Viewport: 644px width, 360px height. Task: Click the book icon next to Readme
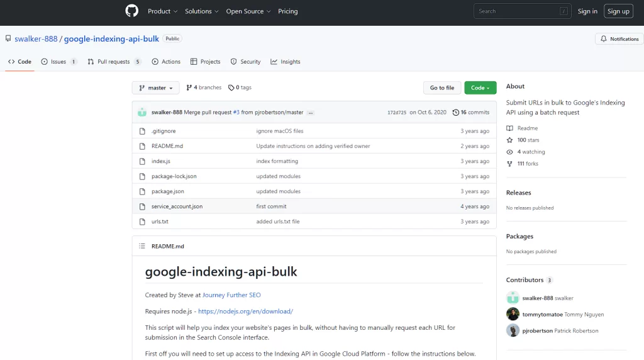pos(509,128)
